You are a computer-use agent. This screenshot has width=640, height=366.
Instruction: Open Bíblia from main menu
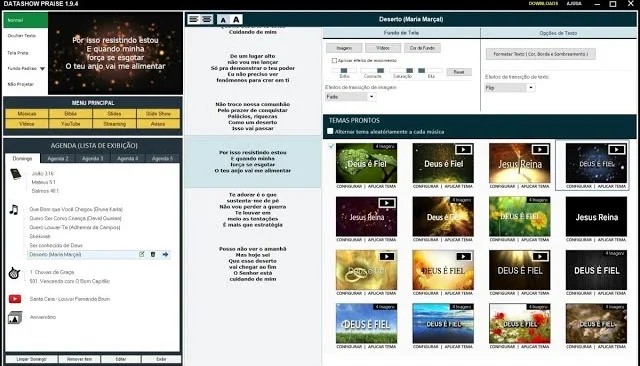click(71, 113)
